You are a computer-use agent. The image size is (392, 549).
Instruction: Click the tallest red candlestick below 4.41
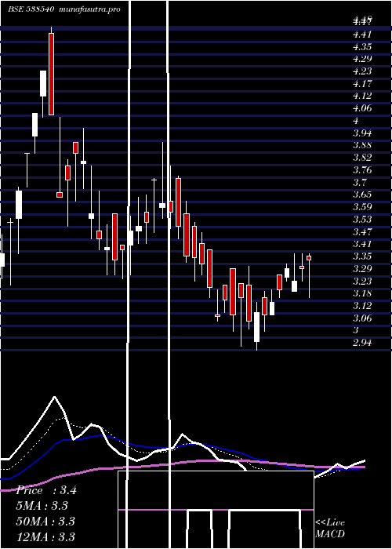(x=52, y=74)
